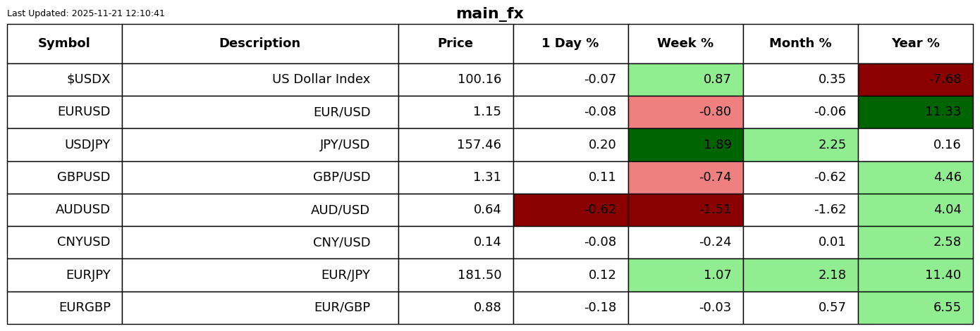Click the Last Updated timestamp
The width and height of the screenshot is (980, 331).
tap(86, 13)
